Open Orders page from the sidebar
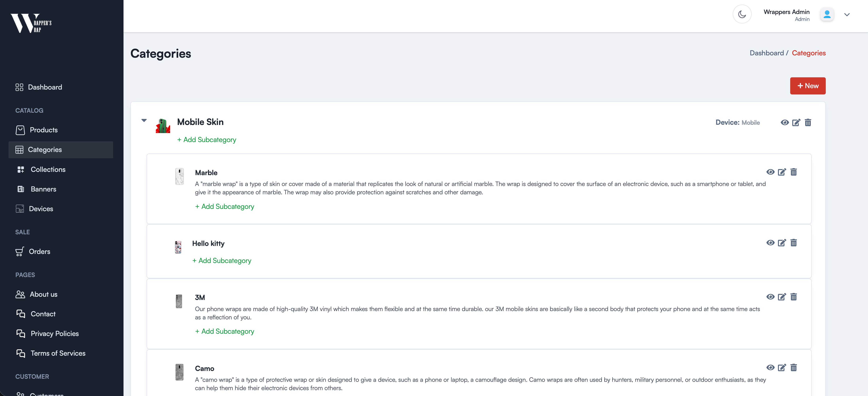868x396 pixels. (39, 251)
